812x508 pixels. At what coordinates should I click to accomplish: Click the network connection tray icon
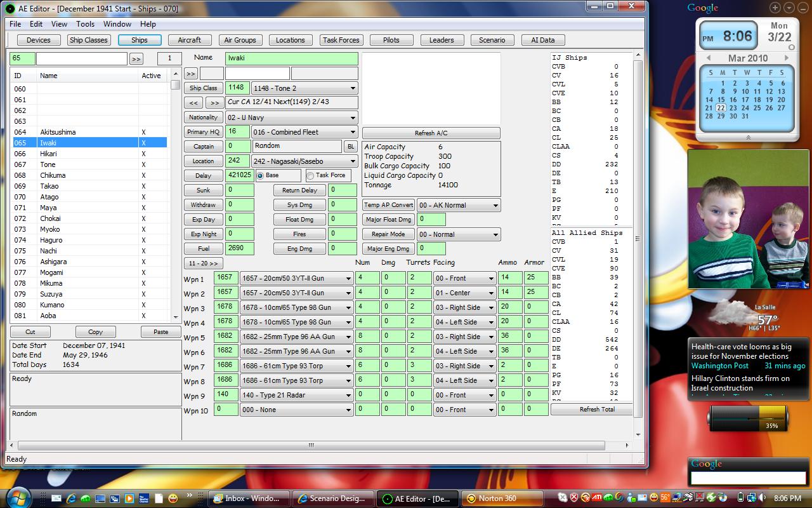coord(751,498)
